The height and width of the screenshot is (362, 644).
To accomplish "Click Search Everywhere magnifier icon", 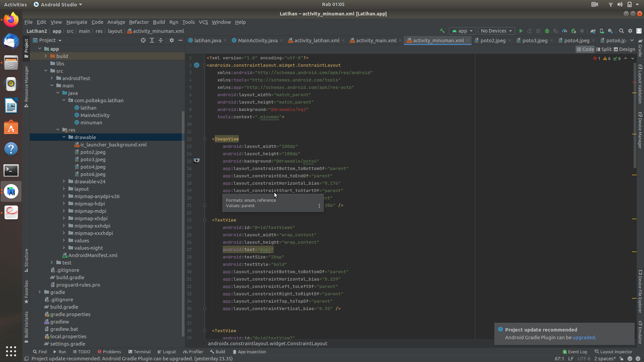I will 621,31.
